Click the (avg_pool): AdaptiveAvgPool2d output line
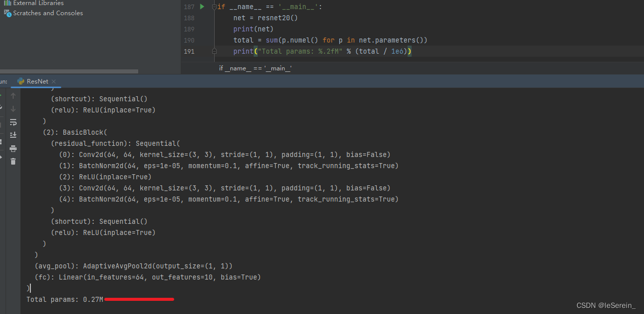 pyautogui.click(x=134, y=266)
